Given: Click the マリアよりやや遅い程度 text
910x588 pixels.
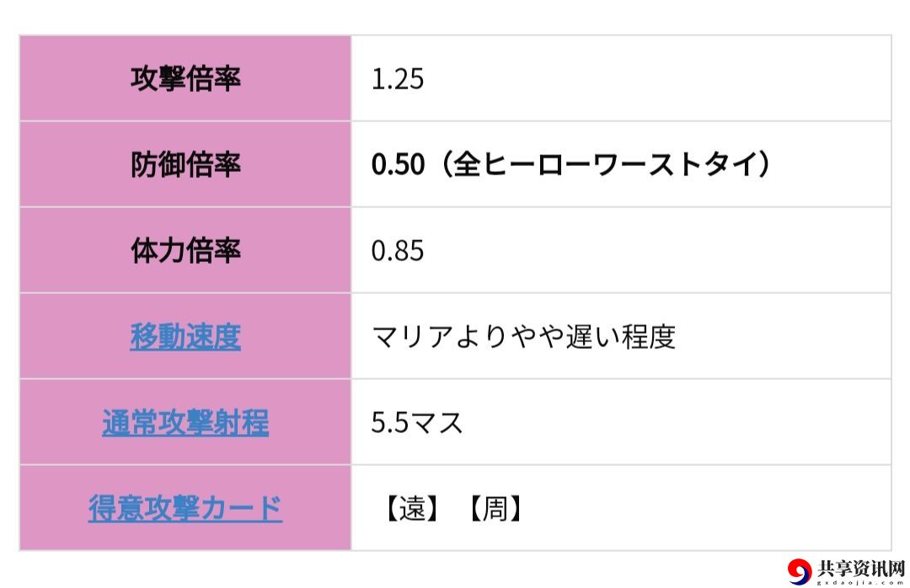Looking at the screenshot, I should point(523,337).
